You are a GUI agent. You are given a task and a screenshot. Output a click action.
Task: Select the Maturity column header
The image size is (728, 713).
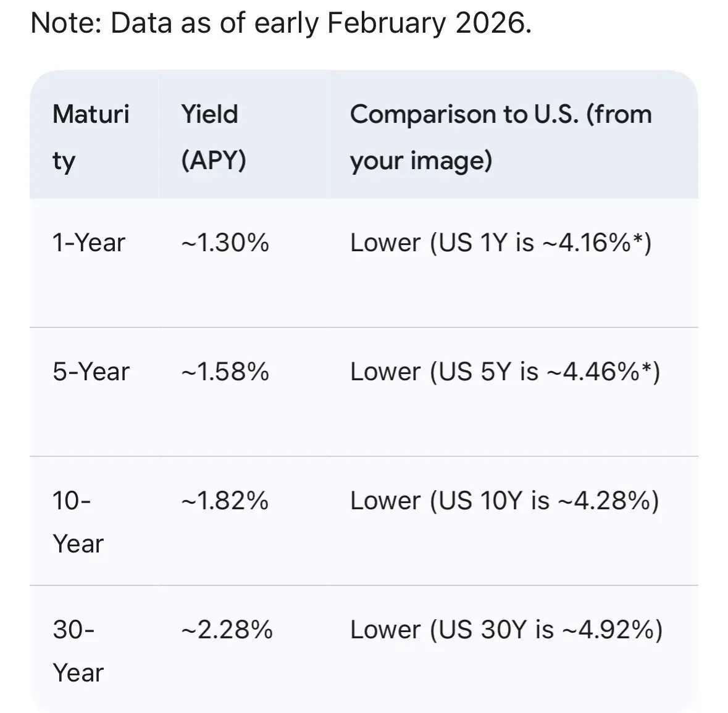point(91,137)
